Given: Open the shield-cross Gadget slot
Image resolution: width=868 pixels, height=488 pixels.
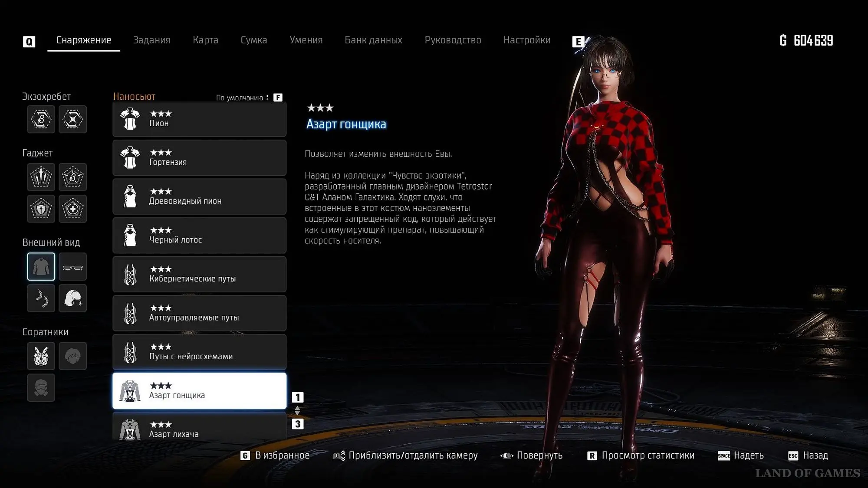Looking at the screenshot, I should click(41, 209).
